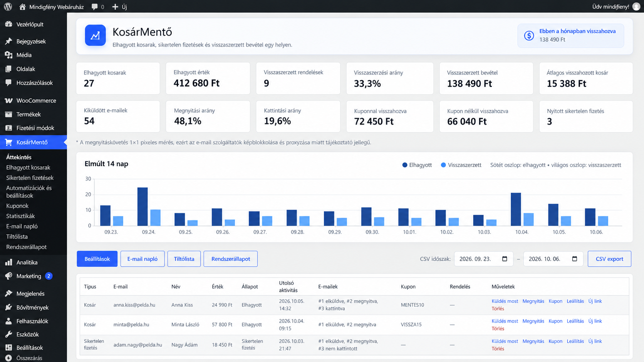Image resolution: width=644 pixels, height=362 pixels.
Task: Open the user avatar in the top-right corner
Action: 636,7
